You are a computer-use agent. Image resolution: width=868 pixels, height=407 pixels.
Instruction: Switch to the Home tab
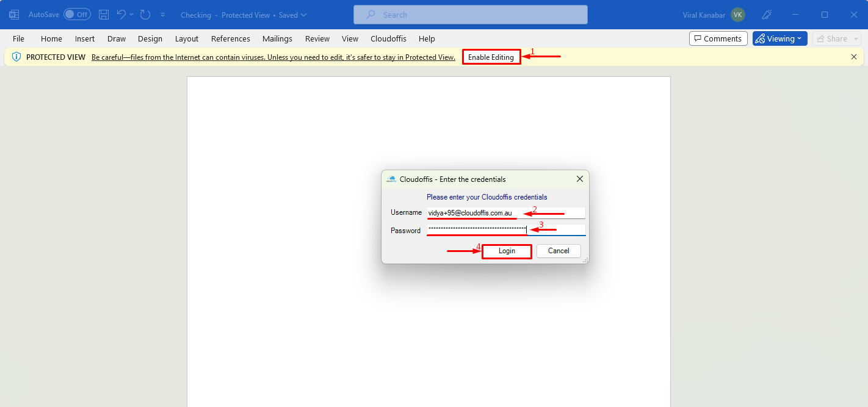[x=51, y=38]
